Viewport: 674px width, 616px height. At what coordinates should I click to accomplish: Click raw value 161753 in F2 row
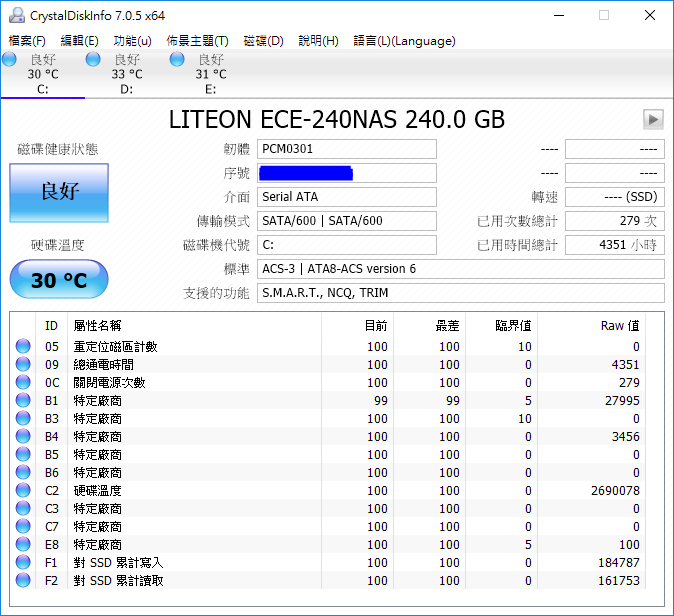(x=619, y=581)
